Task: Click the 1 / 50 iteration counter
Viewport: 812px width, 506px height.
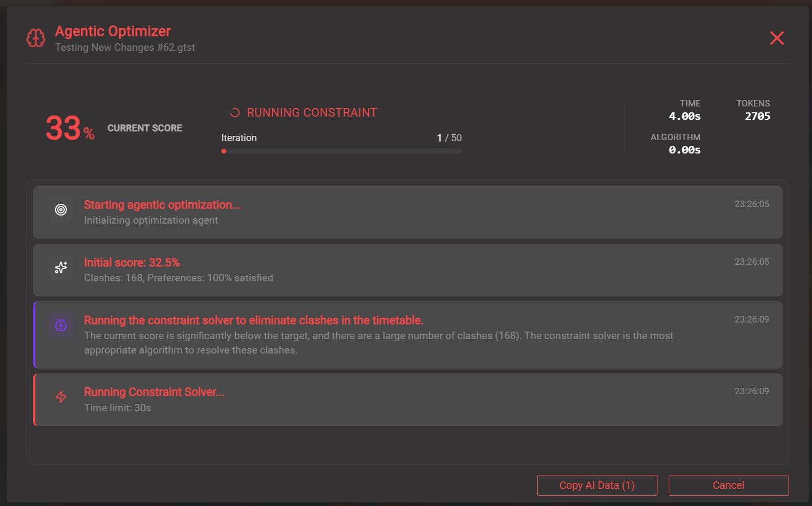Action: (449, 138)
